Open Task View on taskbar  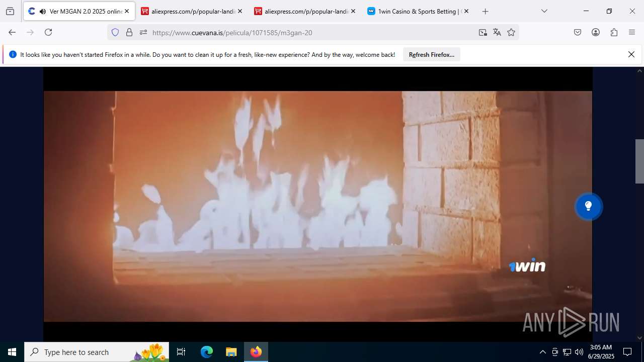(181, 352)
